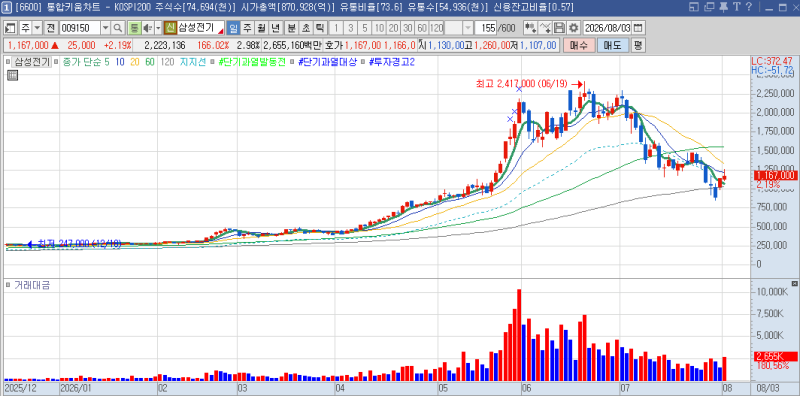
Task: Open the interval custom value dropdown
Action: pos(468,28)
